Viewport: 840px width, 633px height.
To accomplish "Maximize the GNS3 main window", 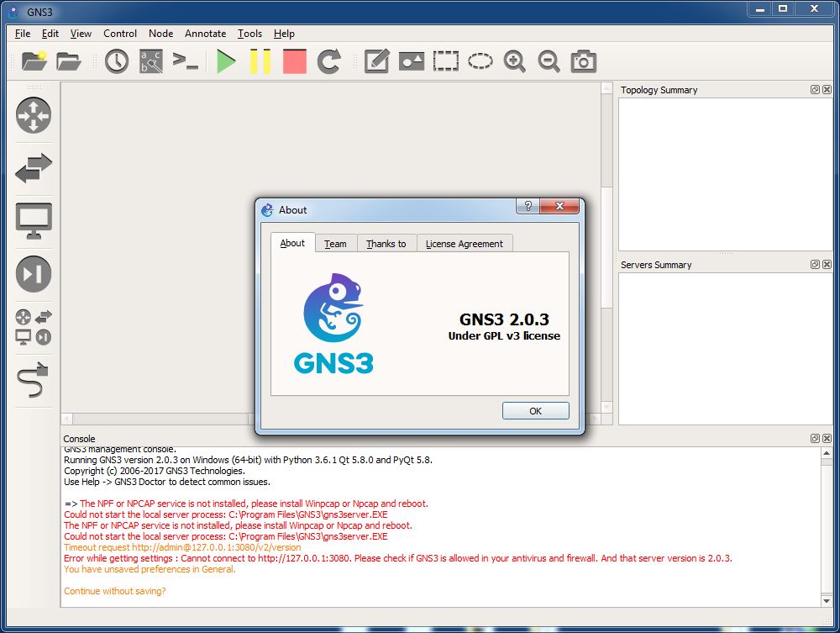I will [783, 9].
